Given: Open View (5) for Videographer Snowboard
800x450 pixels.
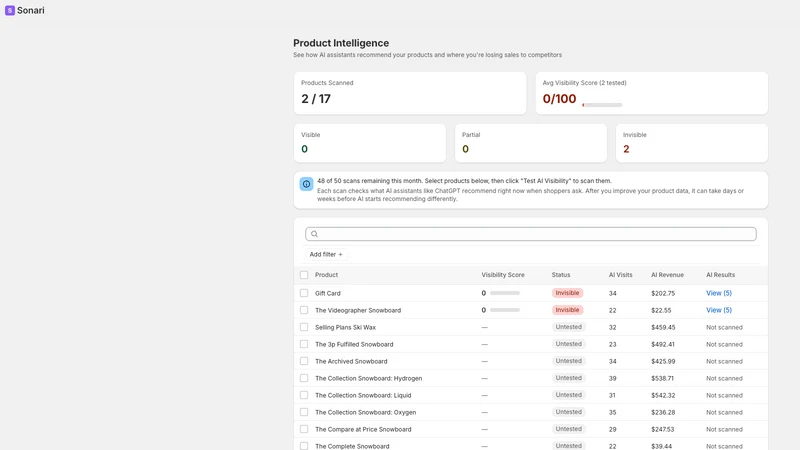Looking at the screenshot, I should 719,310.
